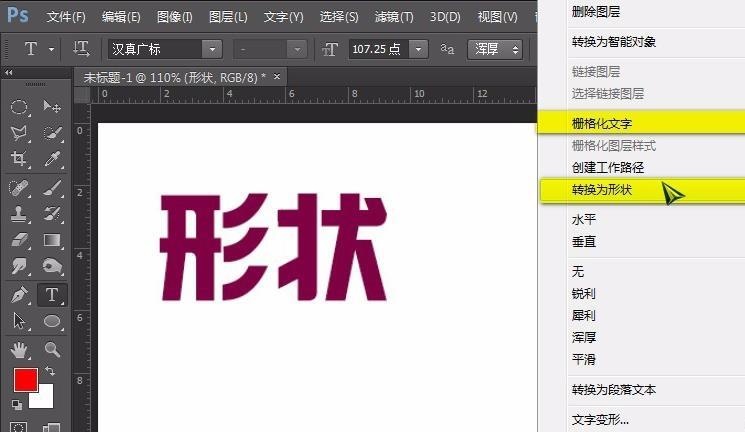Toggle Quick Mask mode button
Viewport: 745px width, 432px height.
point(19,427)
